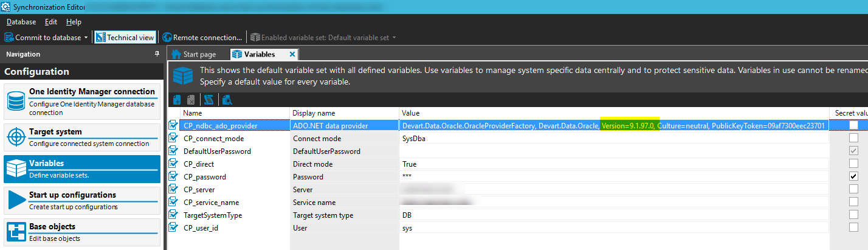The height and width of the screenshot is (250, 868).
Task: Click the edit icon beside TargetSystemType
Action: pyautogui.click(x=173, y=215)
